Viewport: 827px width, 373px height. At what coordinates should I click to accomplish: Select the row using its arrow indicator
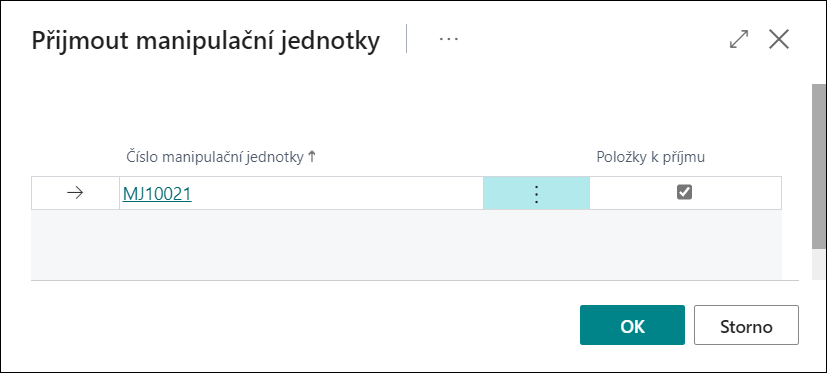click(75, 193)
